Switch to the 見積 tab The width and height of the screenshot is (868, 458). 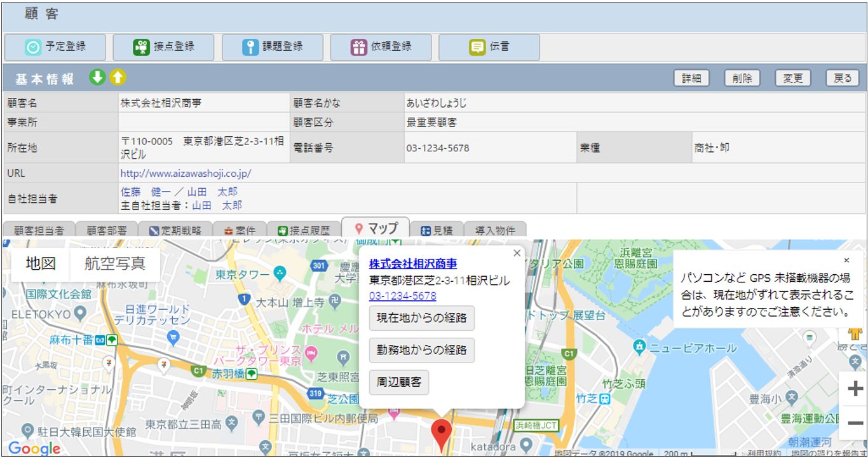pyautogui.click(x=437, y=231)
